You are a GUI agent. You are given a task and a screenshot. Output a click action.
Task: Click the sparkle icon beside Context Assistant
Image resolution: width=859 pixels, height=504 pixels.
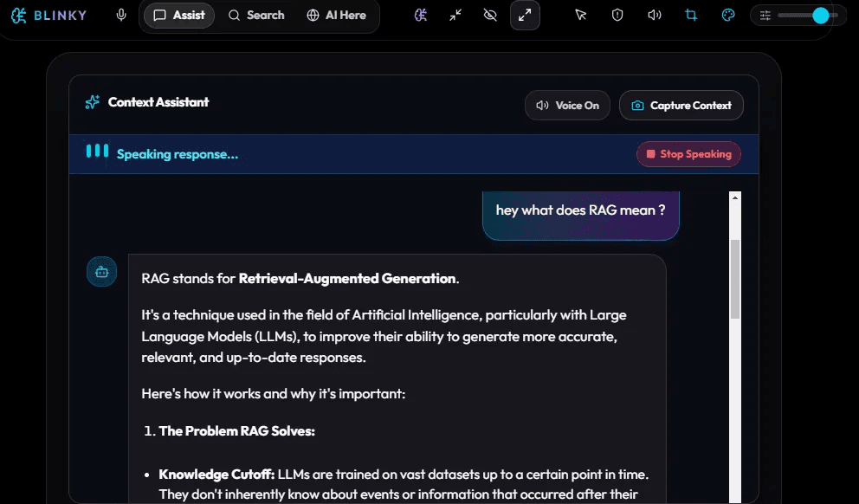[x=92, y=102]
